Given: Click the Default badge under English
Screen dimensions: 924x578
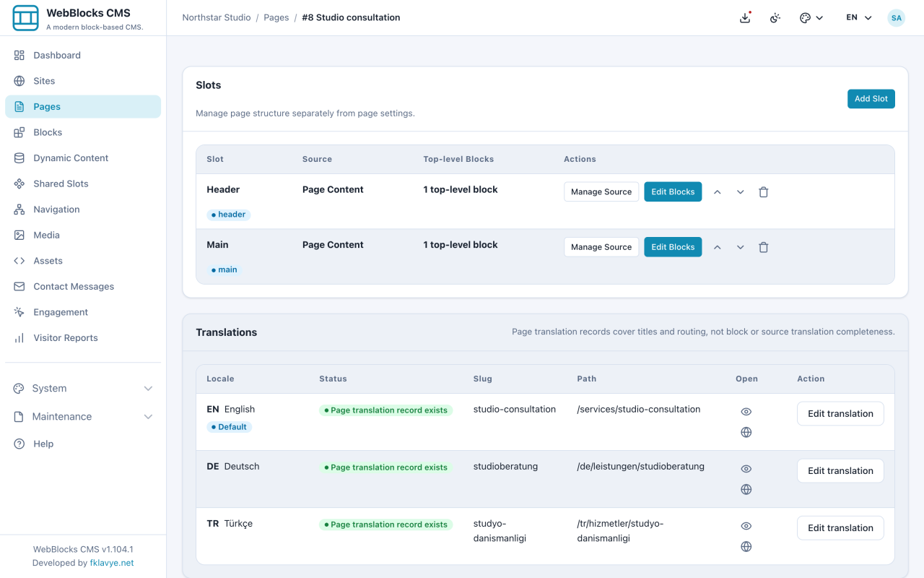Looking at the screenshot, I should coord(229,427).
